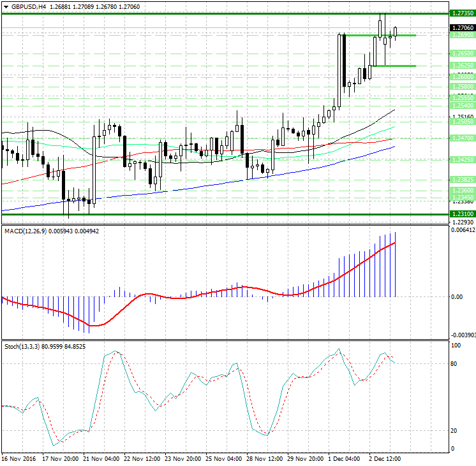Click the MACD(12,26,9) indicator label
Viewport: 476px width, 466px height.
(29, 229)
